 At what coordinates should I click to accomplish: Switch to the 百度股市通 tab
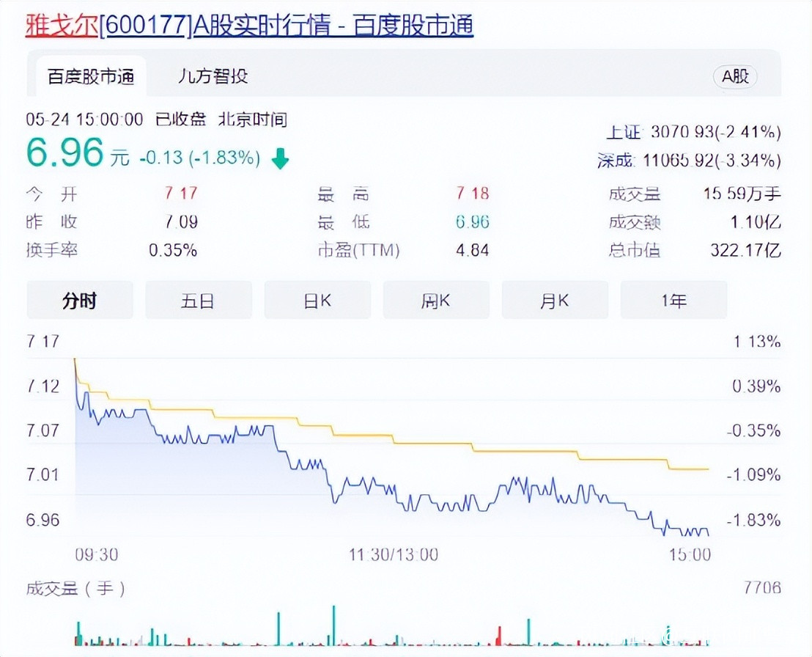point(91,77)
